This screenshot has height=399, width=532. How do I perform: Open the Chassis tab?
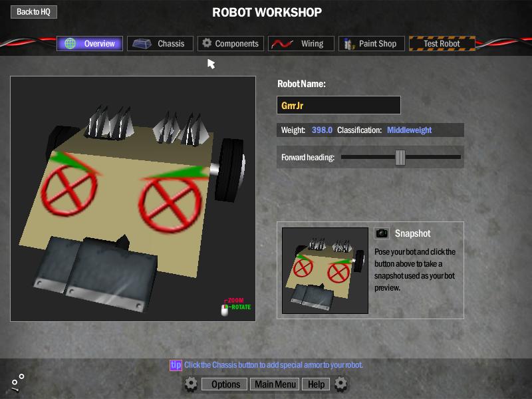pyautogui.click(x=160, y=43)
